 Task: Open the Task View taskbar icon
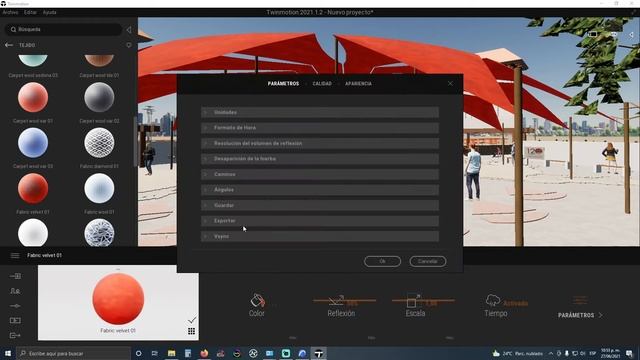pos(155,353)
